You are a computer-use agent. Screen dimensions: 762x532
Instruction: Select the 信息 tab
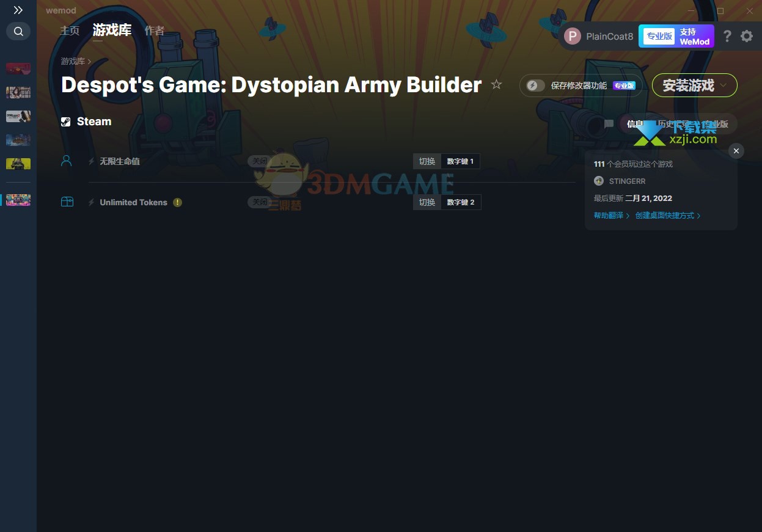click(636, 124)
